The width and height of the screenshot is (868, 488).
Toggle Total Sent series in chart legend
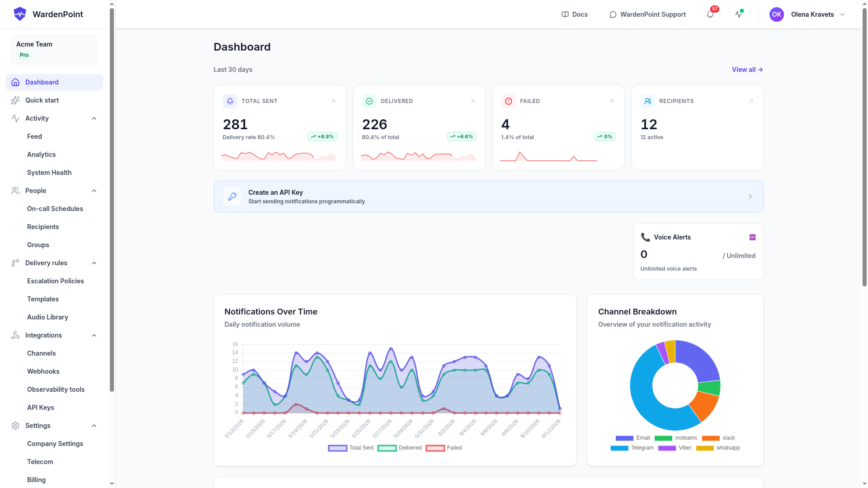click(x=351, y=448)
